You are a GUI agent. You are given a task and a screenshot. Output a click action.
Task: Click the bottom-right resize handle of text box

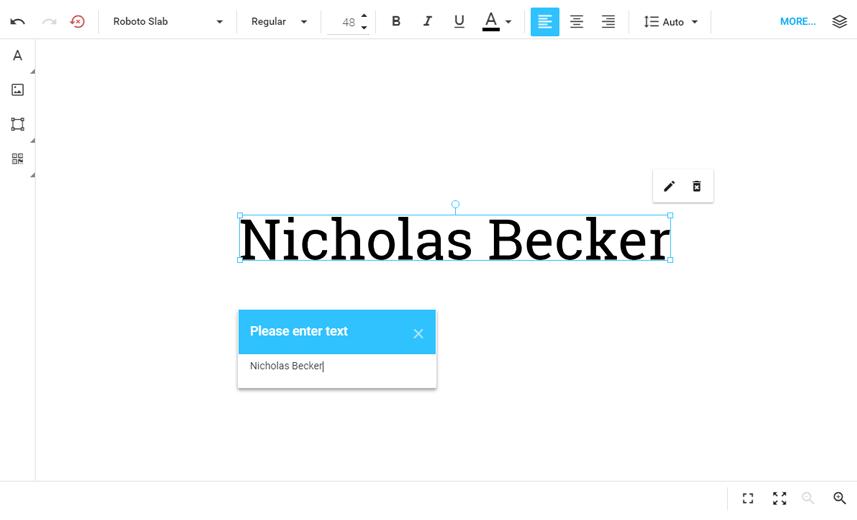(x=671, y=260)
